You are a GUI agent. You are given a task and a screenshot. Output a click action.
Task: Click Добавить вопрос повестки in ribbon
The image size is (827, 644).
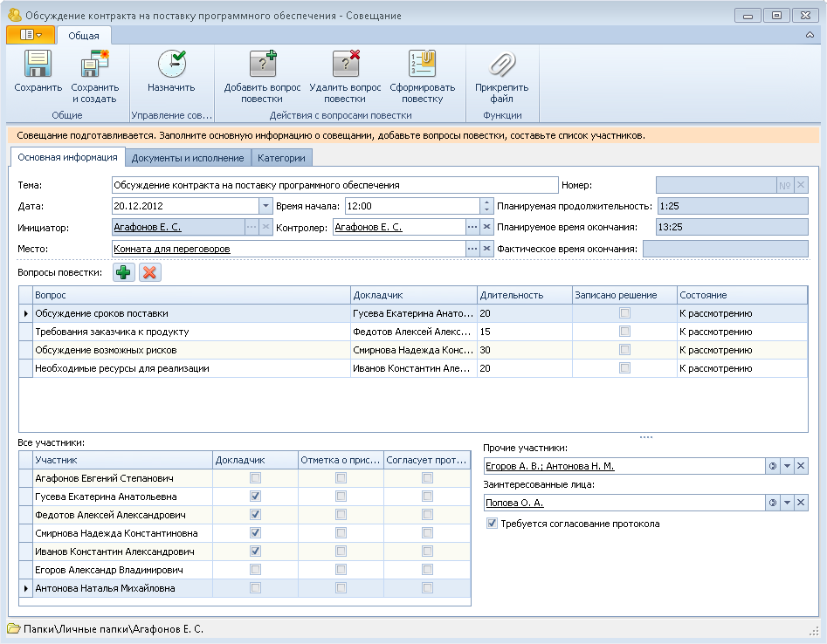[x=262, y=77]
